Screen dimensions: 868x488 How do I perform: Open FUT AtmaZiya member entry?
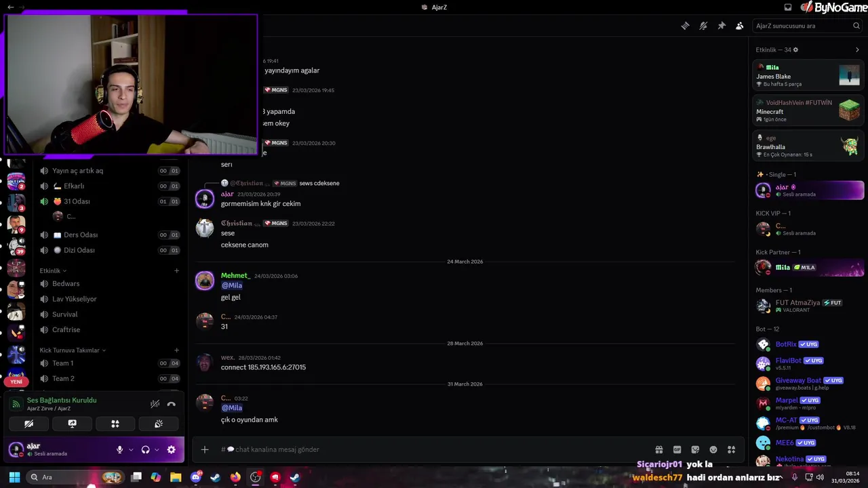[x=808, y=306]
